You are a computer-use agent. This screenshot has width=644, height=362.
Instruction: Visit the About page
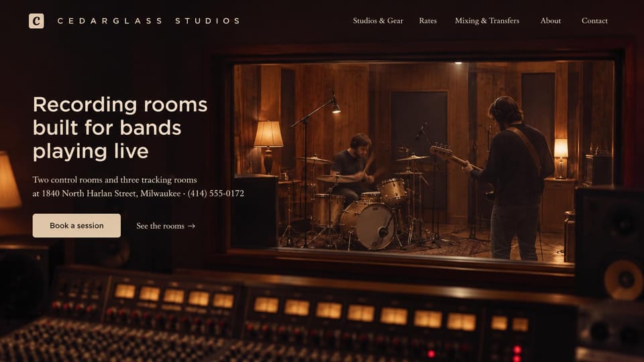pos(550,21)
